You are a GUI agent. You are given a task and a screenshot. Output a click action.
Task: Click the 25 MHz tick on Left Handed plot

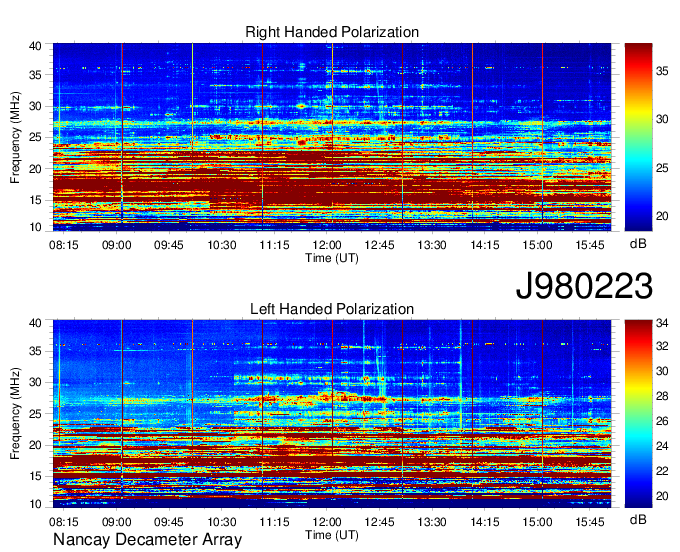[35, 414]
